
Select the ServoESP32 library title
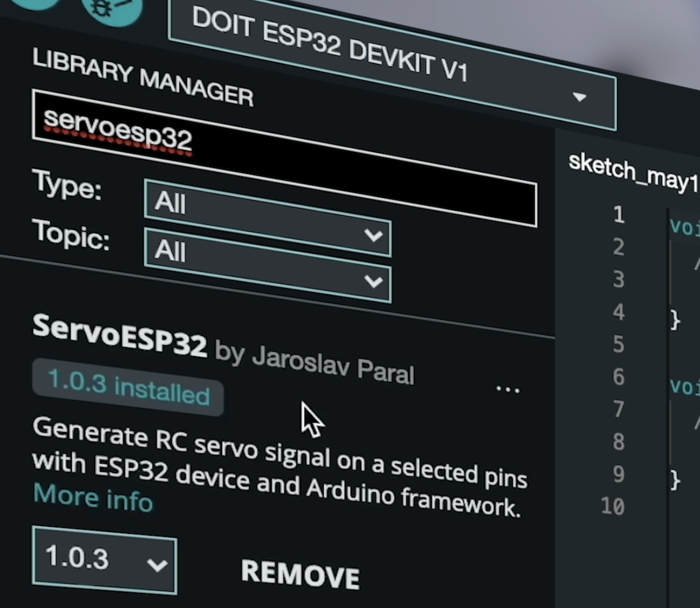[120, 335]
